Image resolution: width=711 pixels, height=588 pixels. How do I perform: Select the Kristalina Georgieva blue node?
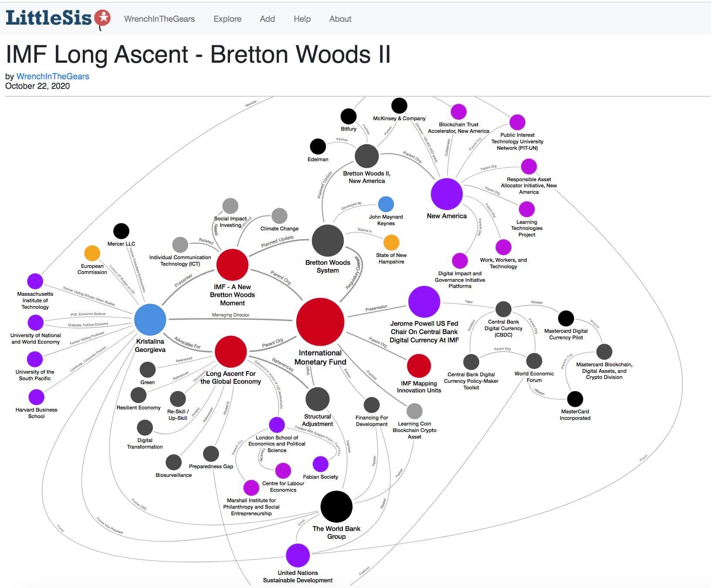150,320
